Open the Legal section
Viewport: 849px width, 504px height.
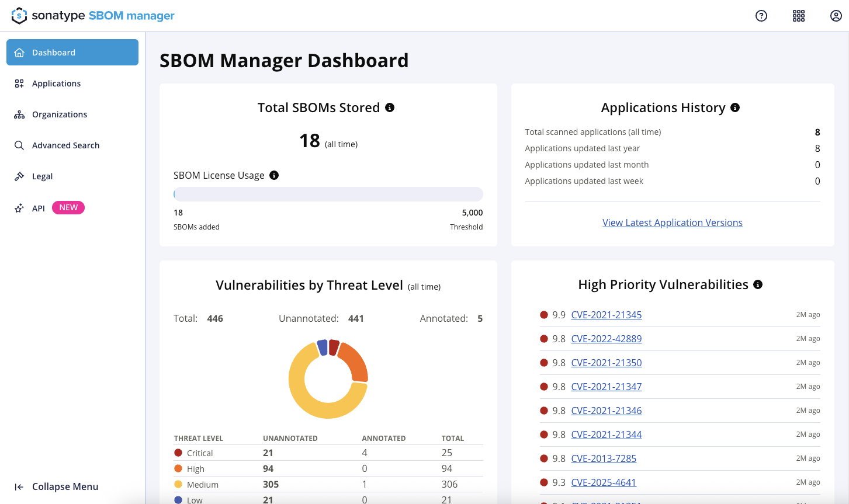point(72,176)
